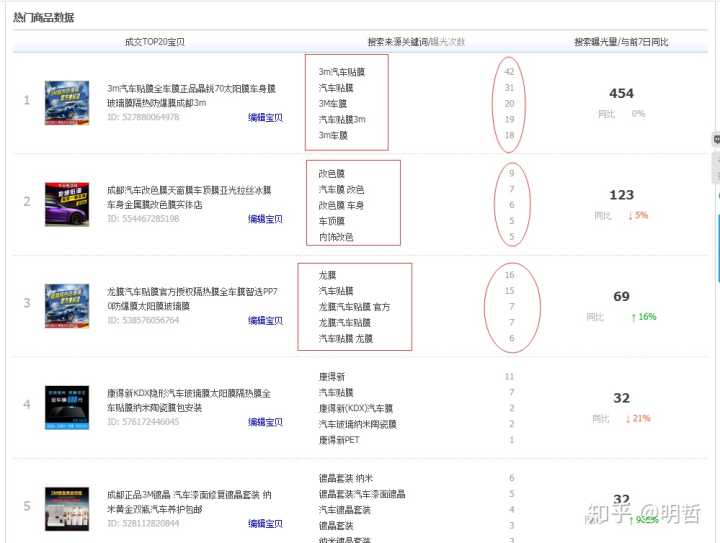Click keyword 龙膜汽车贴膜 官方
This screenshot has width=720, height=543.
click(x=354, y=307)
